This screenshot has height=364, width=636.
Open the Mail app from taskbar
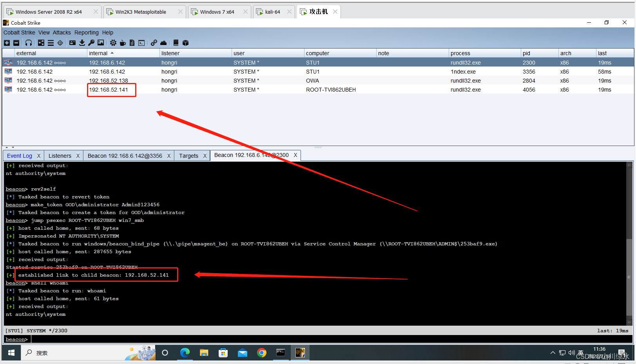point(243,353)
